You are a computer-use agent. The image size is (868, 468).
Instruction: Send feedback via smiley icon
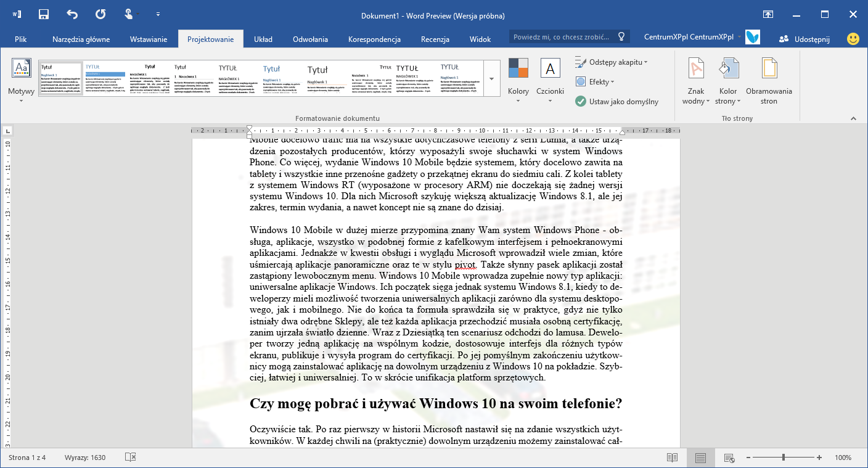853,38
